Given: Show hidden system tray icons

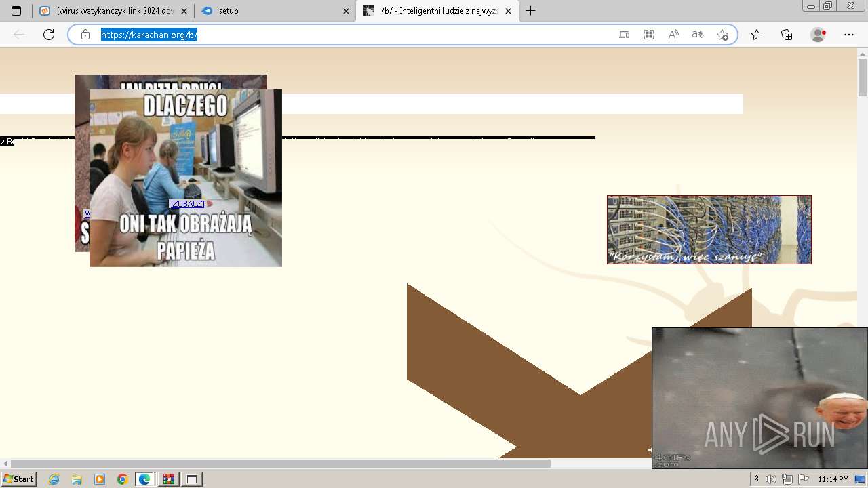Looking at the screenshot, I should tap(757, 479).
